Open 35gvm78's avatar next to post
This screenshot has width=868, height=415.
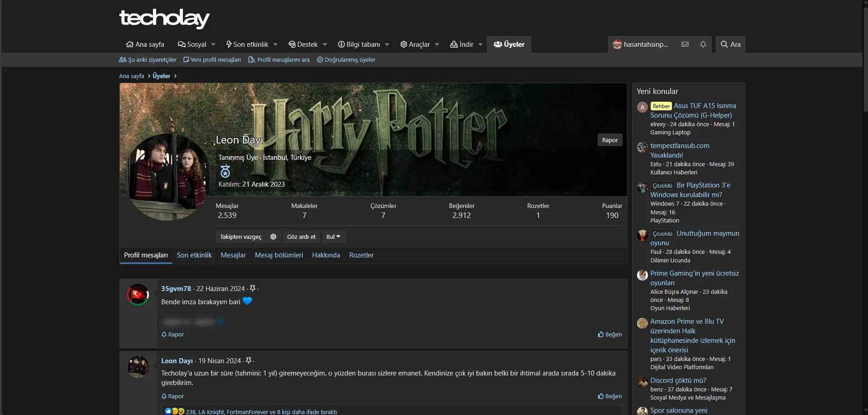pos(138,295)
